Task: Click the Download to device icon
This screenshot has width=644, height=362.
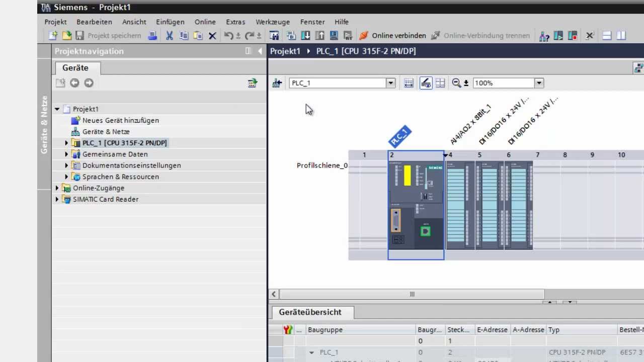Action: click(305, 36)
